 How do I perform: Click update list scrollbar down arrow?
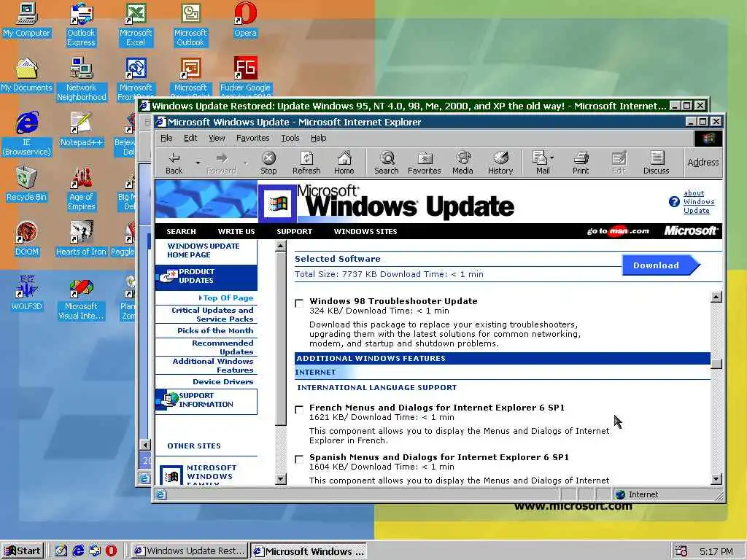tap(716, 479)
